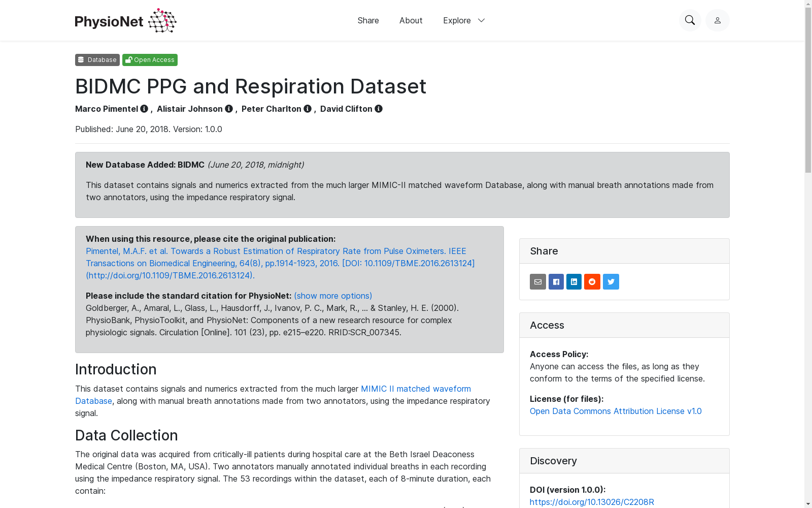812x508 pixels.
Task: Click the Goldberger standard citation text
Action: (273, 320)
